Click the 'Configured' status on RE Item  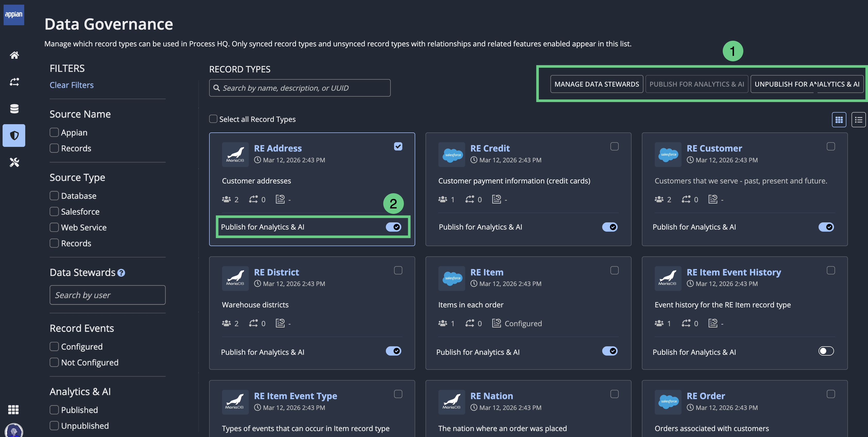tap(523, 323)
